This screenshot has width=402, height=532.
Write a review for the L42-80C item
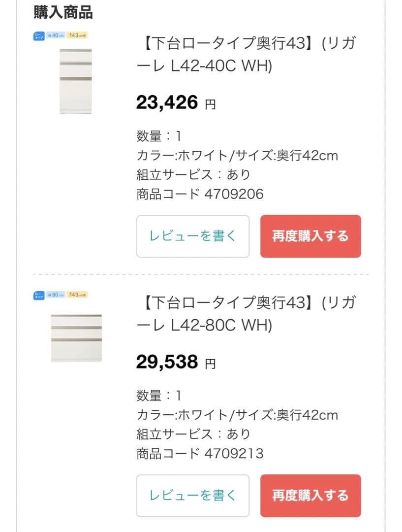(x=193, y=496)
